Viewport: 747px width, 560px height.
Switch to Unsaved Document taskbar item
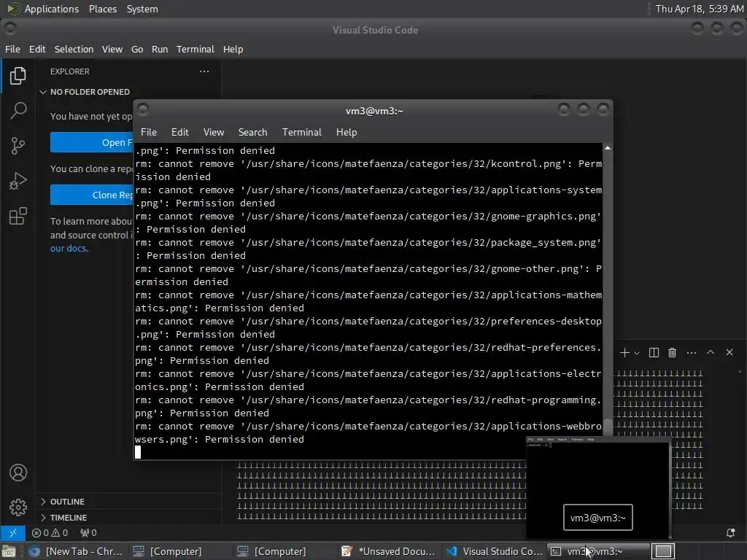388,551
